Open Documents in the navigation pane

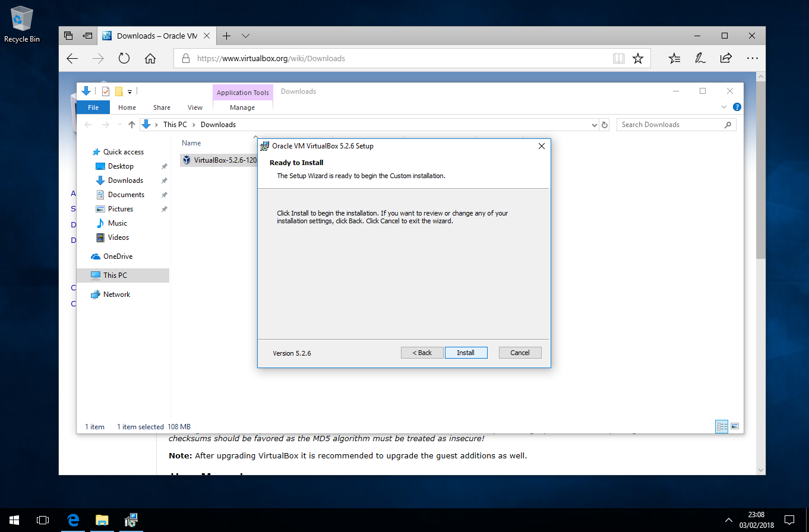[x=126, y=195]
